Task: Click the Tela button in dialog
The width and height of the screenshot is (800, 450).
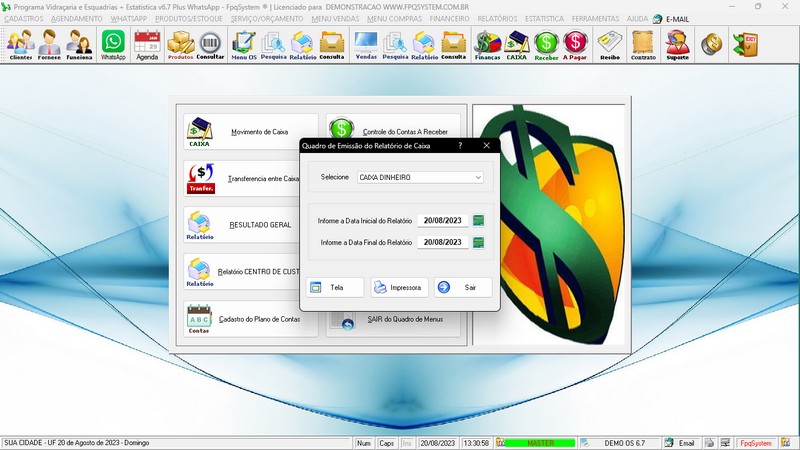Action: pos(335,287)
